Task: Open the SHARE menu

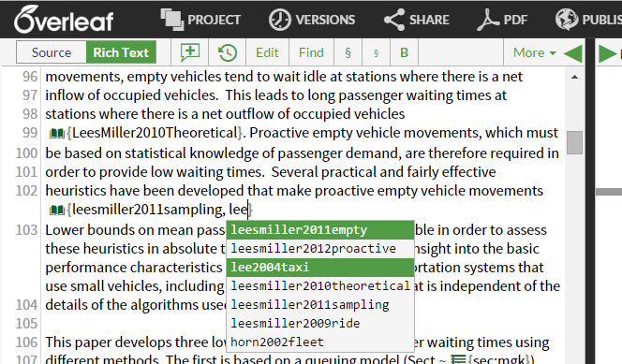Action: pyautogui.click(x=417, y=20)
